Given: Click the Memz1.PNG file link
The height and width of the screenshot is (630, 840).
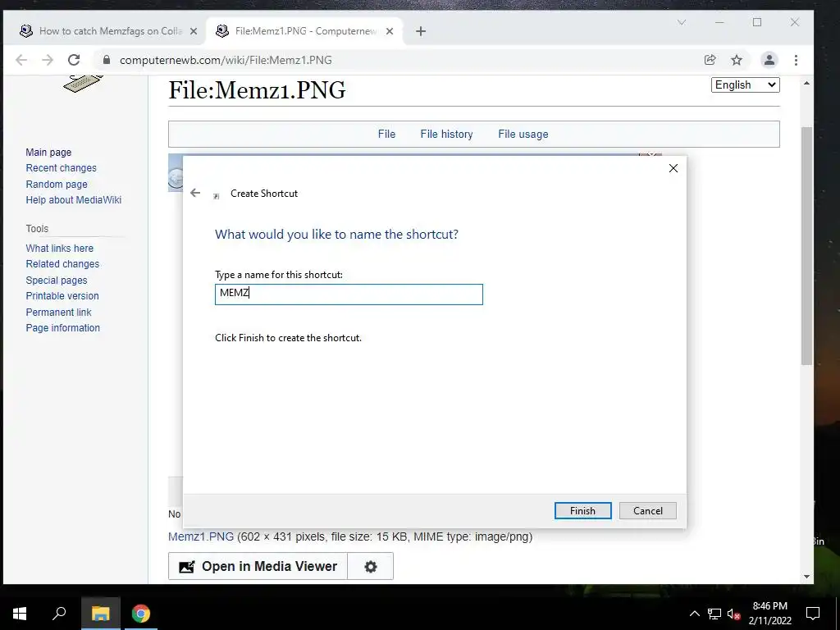Looking at the screenshot, I should coord(201,536).
